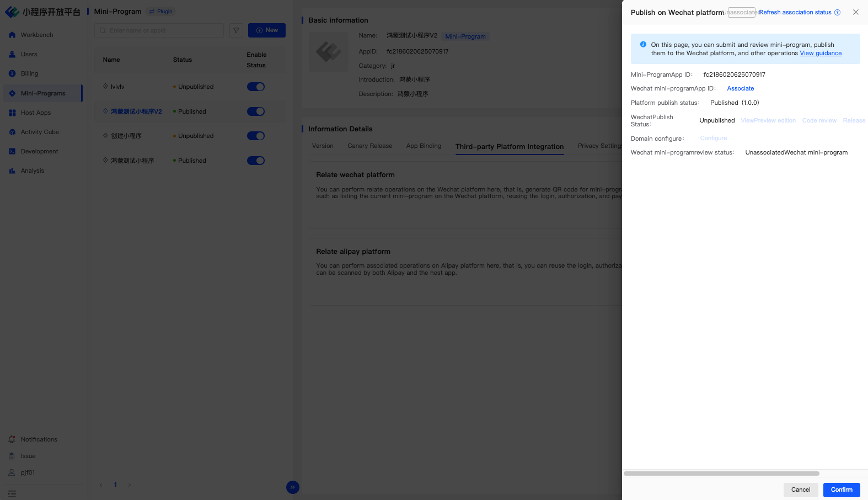
Task: Toggle enable status for 鸿蒙测试小程序V2
Action: tap(256, 111)
